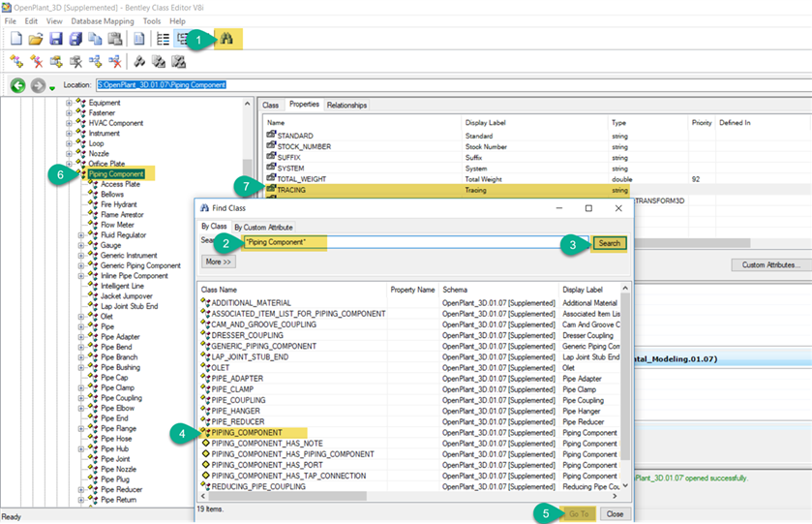The height and width of the screenshot is (524, 812).
Task: Click the first gray diamonds icon after the separator
Action: click(x=138, y=62)
